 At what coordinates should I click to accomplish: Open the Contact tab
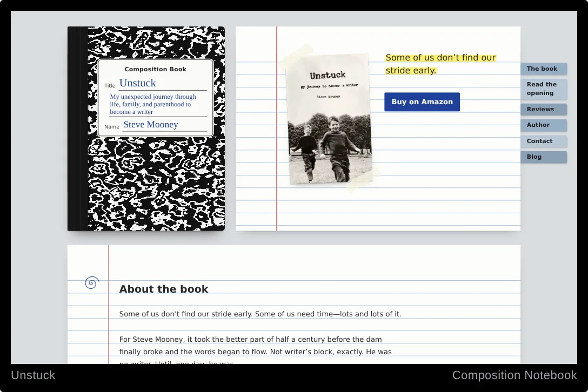(543, 141)
